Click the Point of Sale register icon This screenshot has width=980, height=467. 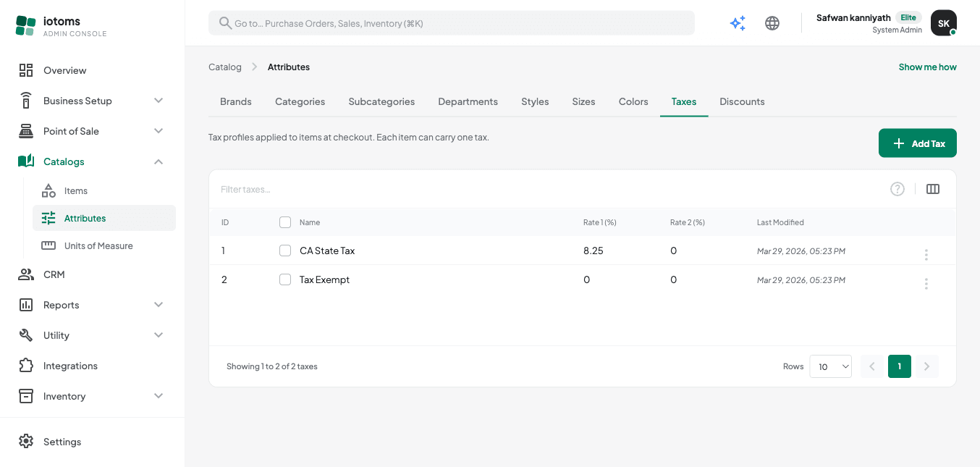(26, 131)
